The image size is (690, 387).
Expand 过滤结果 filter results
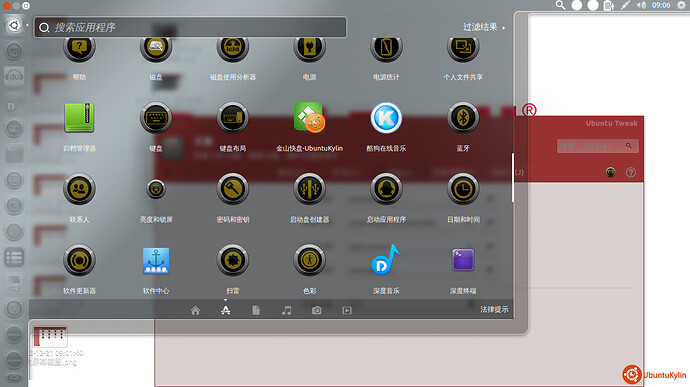(x=484, y=27)
